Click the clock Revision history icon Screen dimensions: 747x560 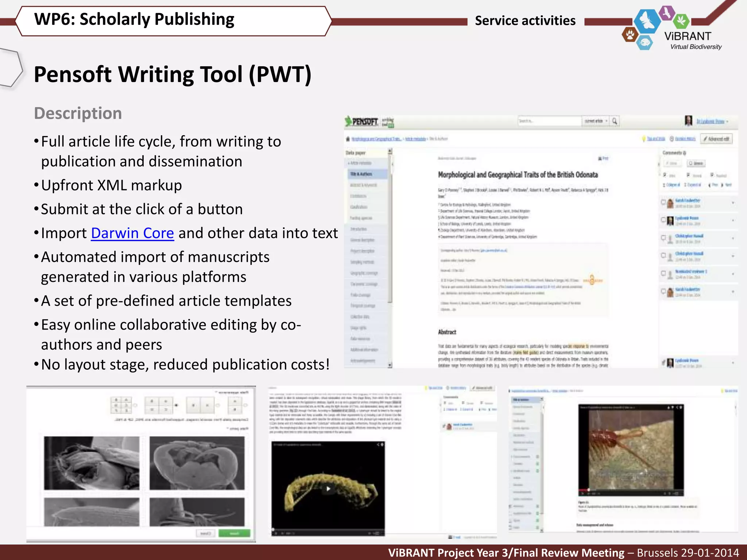pyautogui.click(x=671, y=139)
